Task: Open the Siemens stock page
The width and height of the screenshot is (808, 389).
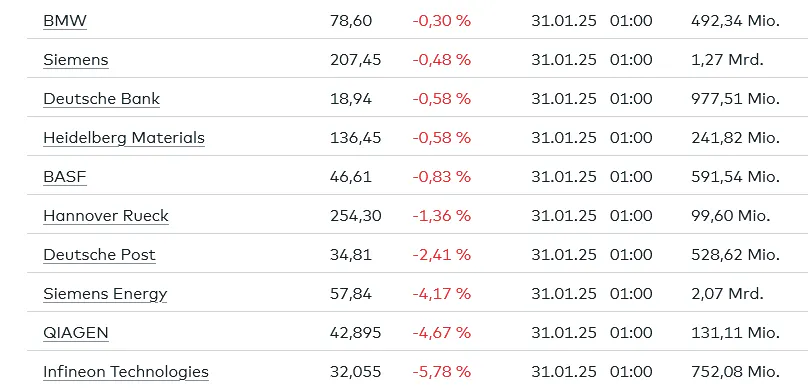Action: pyautogui.click(x=76, y=60)
